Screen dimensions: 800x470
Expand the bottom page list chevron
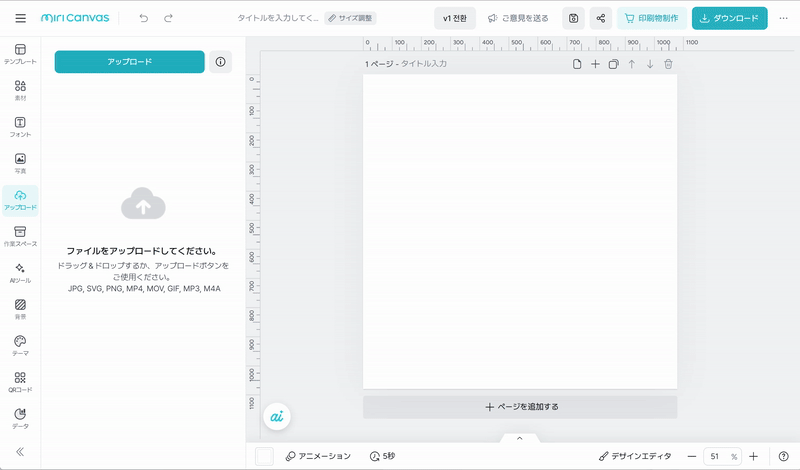pyautogui.click(x=519, y=438)
